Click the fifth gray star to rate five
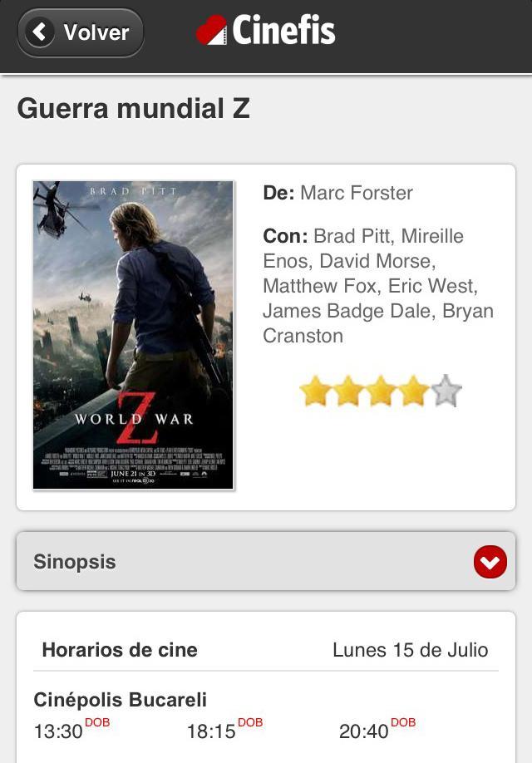The height and width of the screenshot is (763, 532). click(446, 391)
